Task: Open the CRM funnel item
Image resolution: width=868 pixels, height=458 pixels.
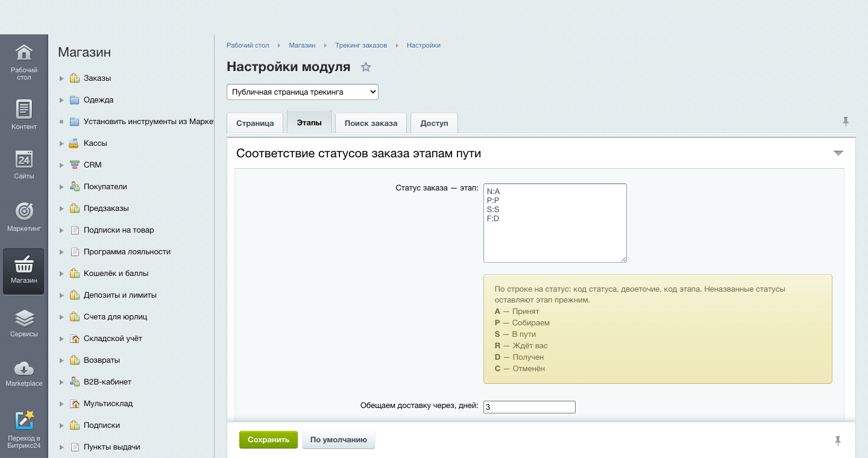Action: coord(93,165)
